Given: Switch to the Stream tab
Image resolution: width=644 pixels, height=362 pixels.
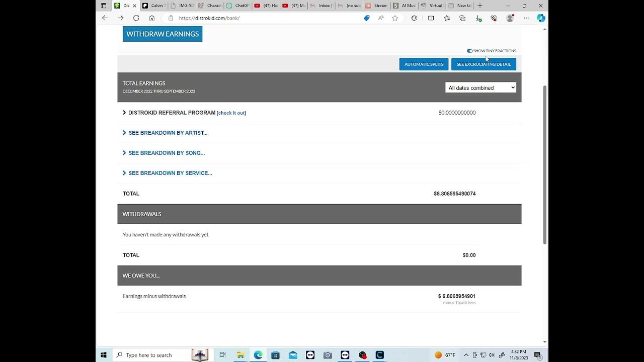Looking at the screenshot, I should click(376, 6).
